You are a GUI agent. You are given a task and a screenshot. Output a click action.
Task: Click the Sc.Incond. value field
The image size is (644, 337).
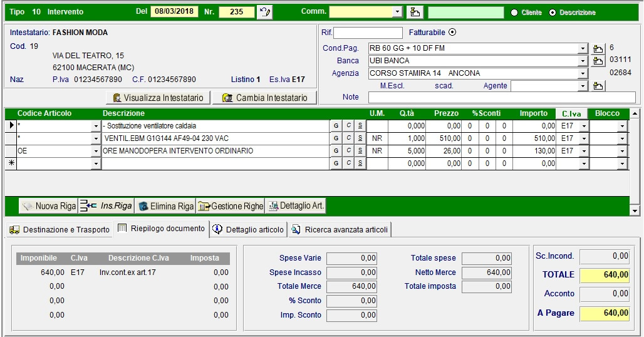(x=605, y=256)
